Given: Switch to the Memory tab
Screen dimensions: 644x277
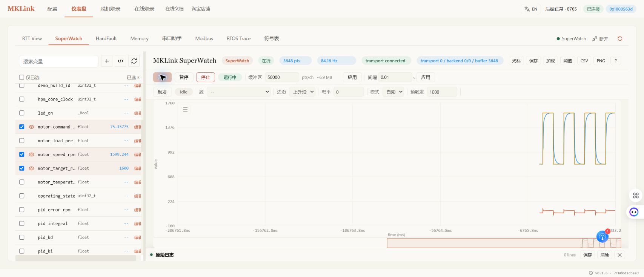Looking at the screenshot, I should coord(139,38).
